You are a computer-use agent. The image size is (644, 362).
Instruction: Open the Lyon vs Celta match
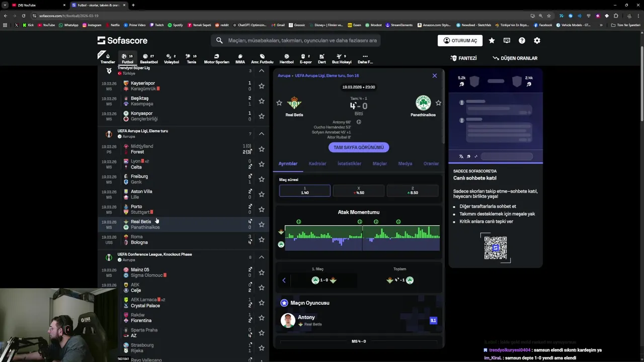click(184, 164)
